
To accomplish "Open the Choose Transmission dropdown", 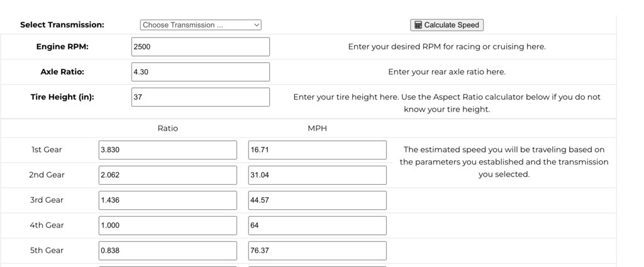I will pos(201,25).
